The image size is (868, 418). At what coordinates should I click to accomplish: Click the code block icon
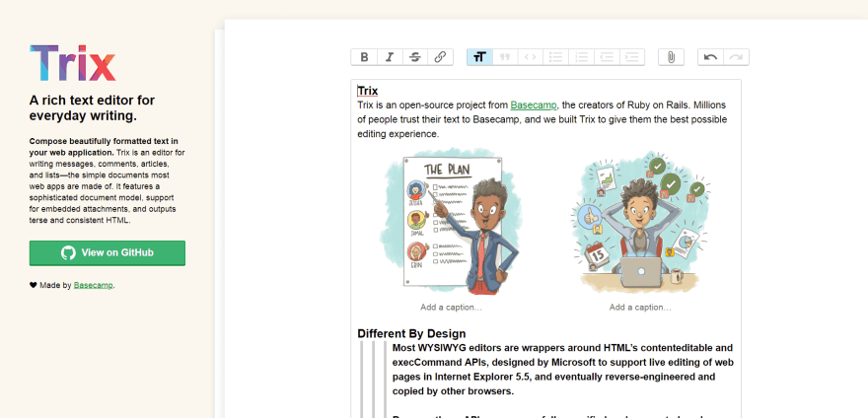click(531, 57)
